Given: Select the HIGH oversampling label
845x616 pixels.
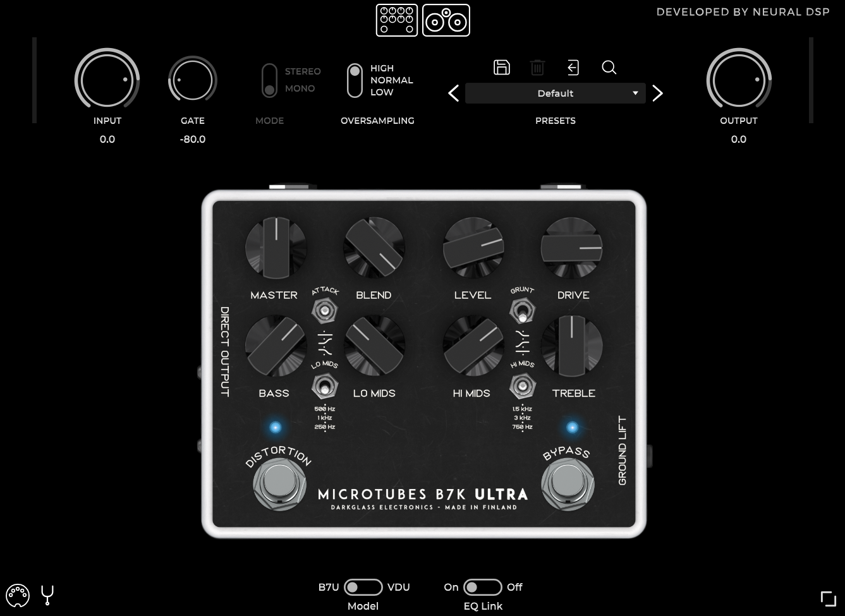Looking at the screenshot, I should [382, 68].
